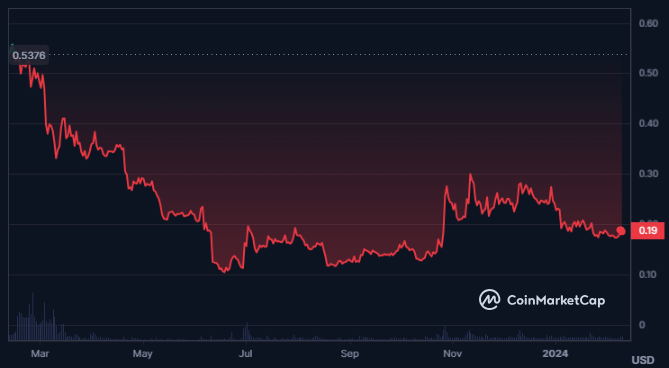The height and width of the screenshot is (368, 669).
Task: Click the Jul label on the time axis
Action: (x=245, y=354)
